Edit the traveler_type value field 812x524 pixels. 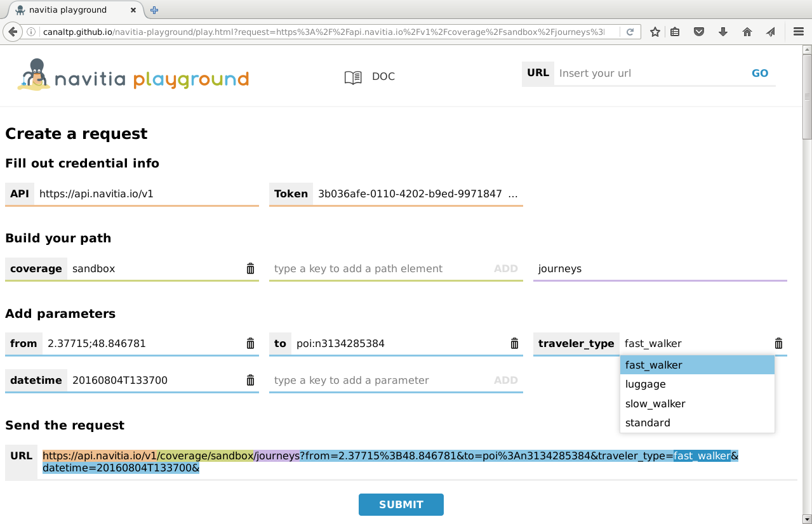click(x=695, y=343)
